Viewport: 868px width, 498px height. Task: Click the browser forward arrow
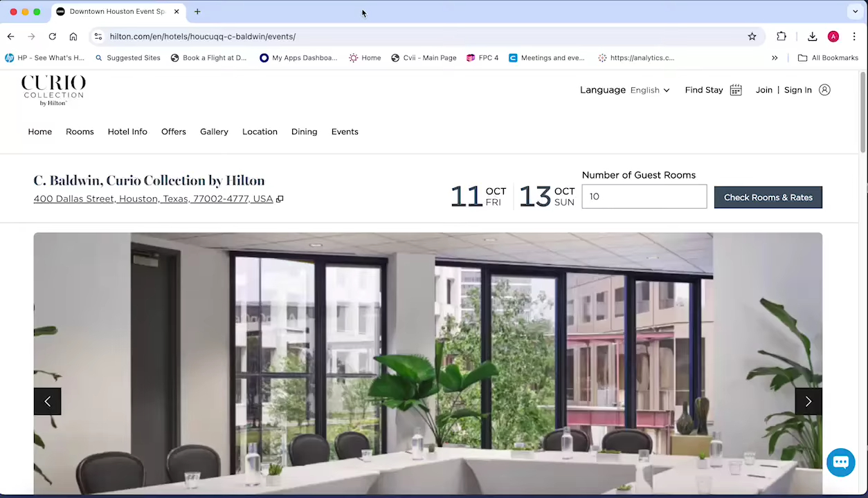point(31,37)
